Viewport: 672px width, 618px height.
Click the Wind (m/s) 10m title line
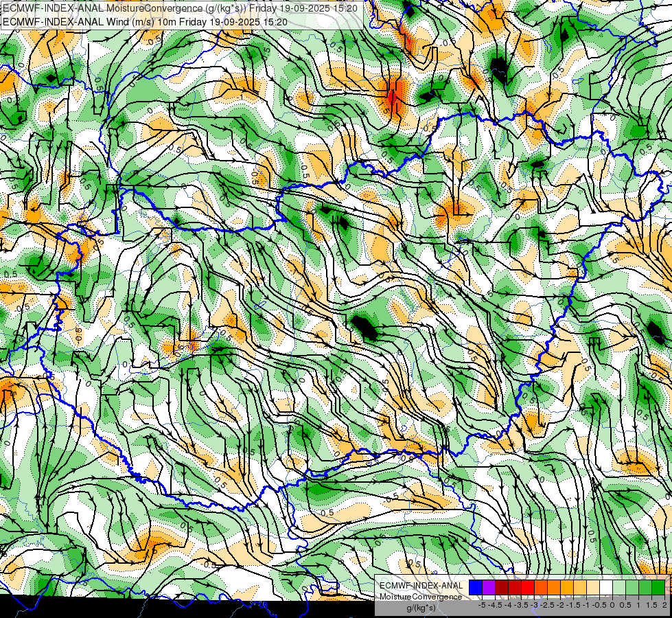tap(145, 22)
